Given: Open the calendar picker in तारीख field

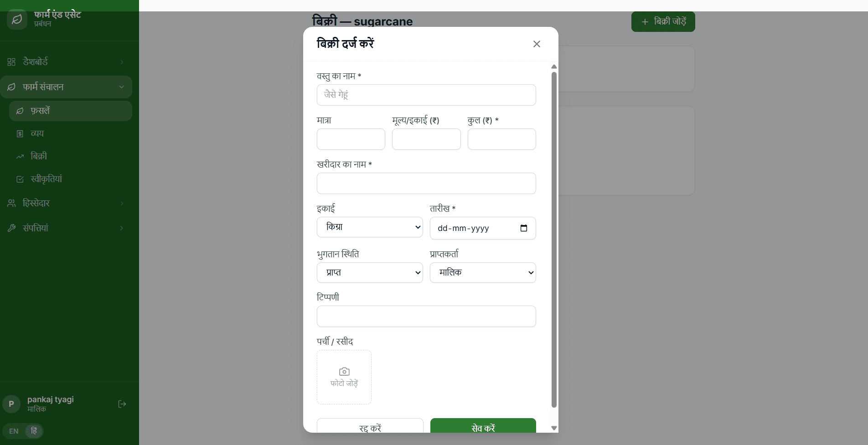Looking at the screenshot, I should point(524,228).
